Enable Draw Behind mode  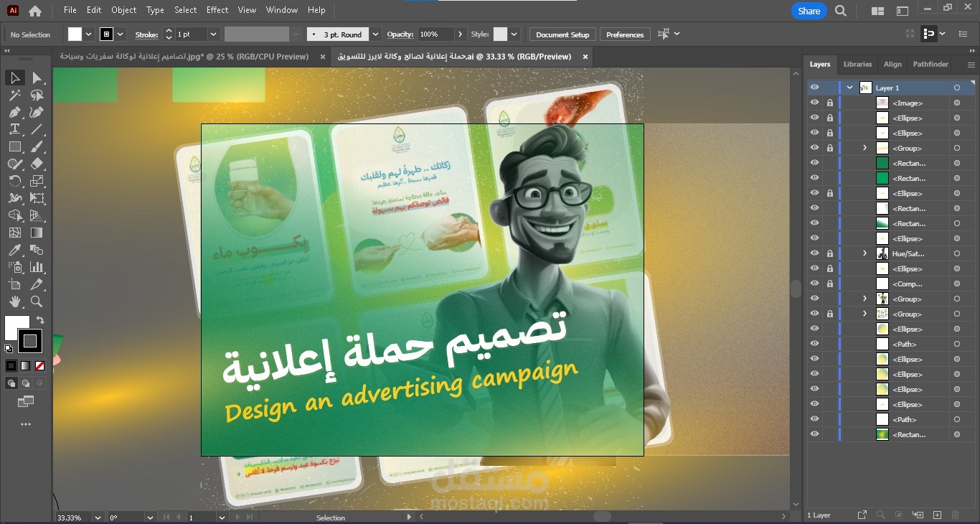click(26, 383)
